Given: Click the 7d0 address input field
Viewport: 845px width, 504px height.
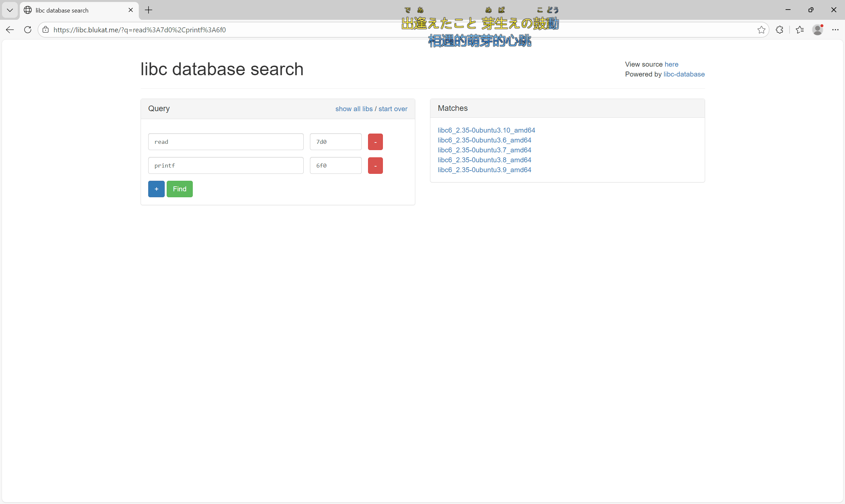Looking at the screenshot, I should point(335,142).
